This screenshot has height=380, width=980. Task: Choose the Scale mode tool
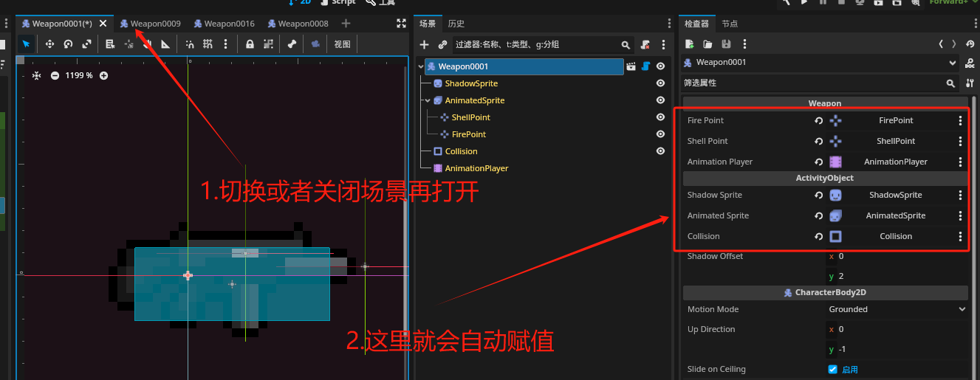pyautogui.click(x=86, y=44)
